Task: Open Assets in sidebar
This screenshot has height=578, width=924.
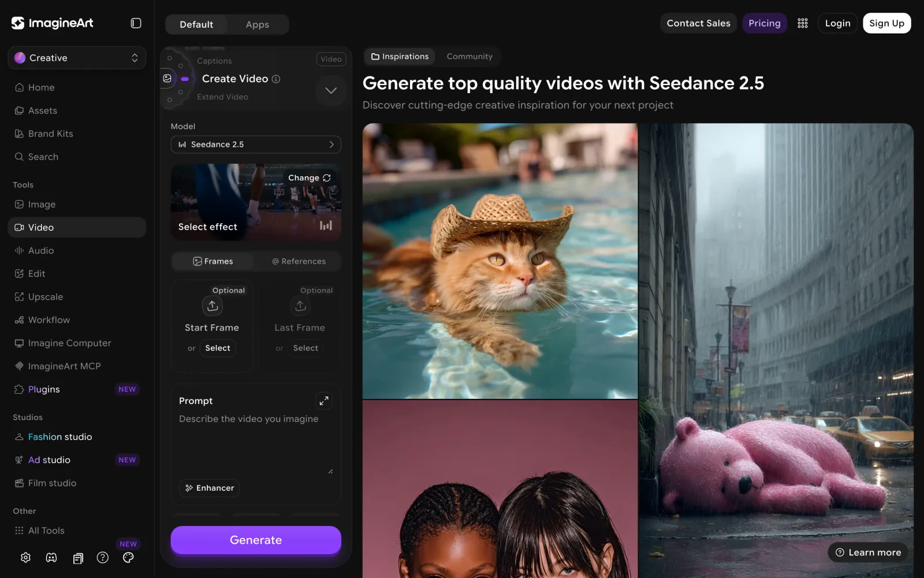Action: pos(77,110)
